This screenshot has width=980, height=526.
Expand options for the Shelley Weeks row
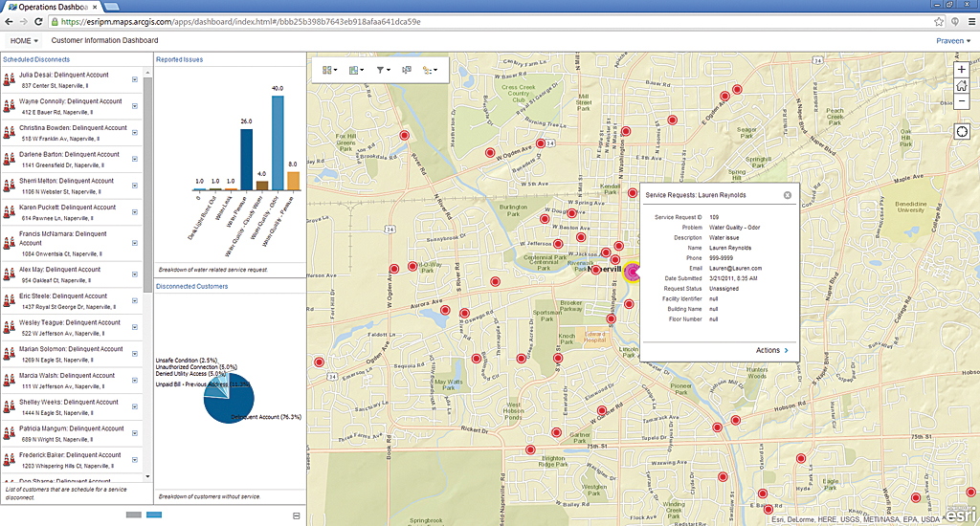tap(135, 406)
